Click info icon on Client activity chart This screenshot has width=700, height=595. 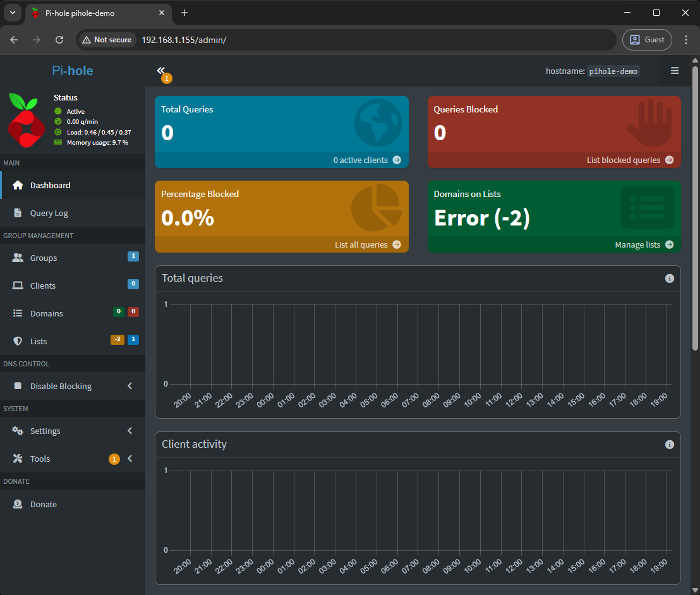click(x=669, y=445)
